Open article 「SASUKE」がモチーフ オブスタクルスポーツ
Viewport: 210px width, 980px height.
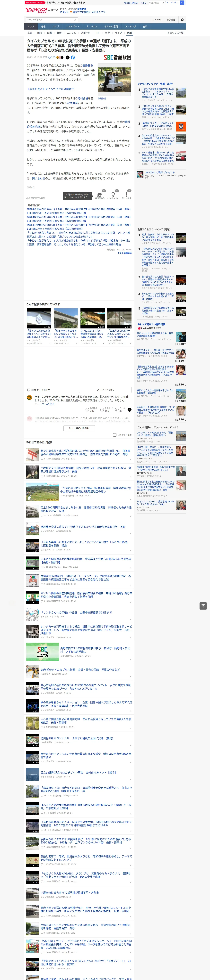tap(86, 945)
